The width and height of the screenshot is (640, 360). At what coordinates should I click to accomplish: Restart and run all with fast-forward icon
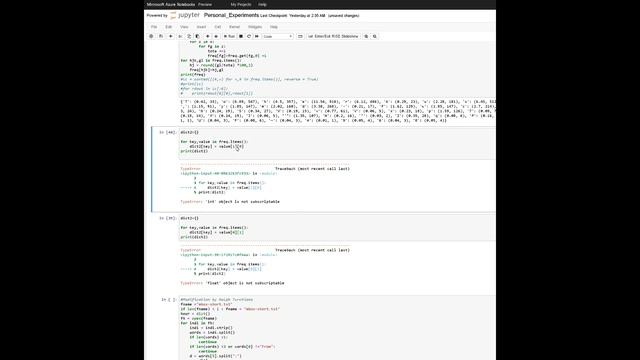(x=257, y=36)
